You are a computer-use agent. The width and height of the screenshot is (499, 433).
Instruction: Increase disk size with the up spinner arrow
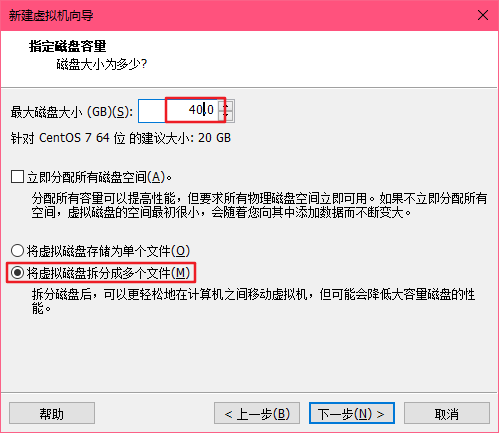(226, 105)
